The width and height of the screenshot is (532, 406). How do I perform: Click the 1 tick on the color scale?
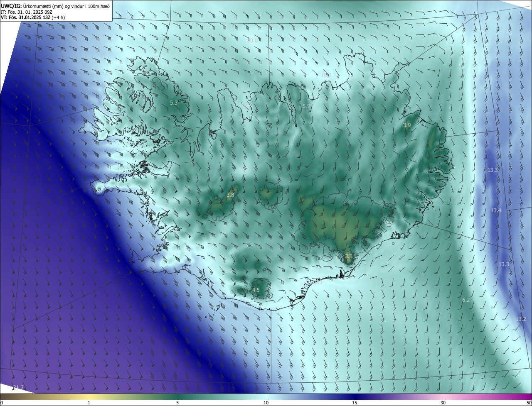click(x=89, y=403)
